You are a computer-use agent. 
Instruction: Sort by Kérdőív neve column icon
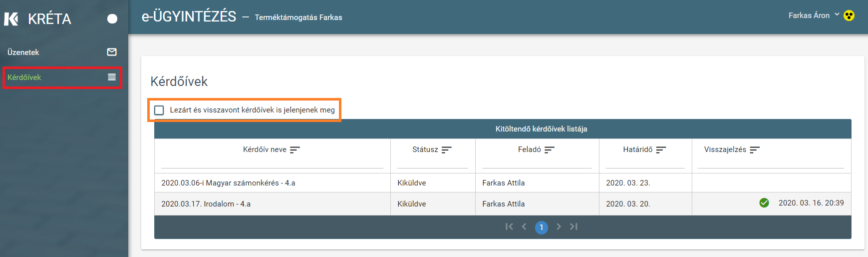click(295, 149)
